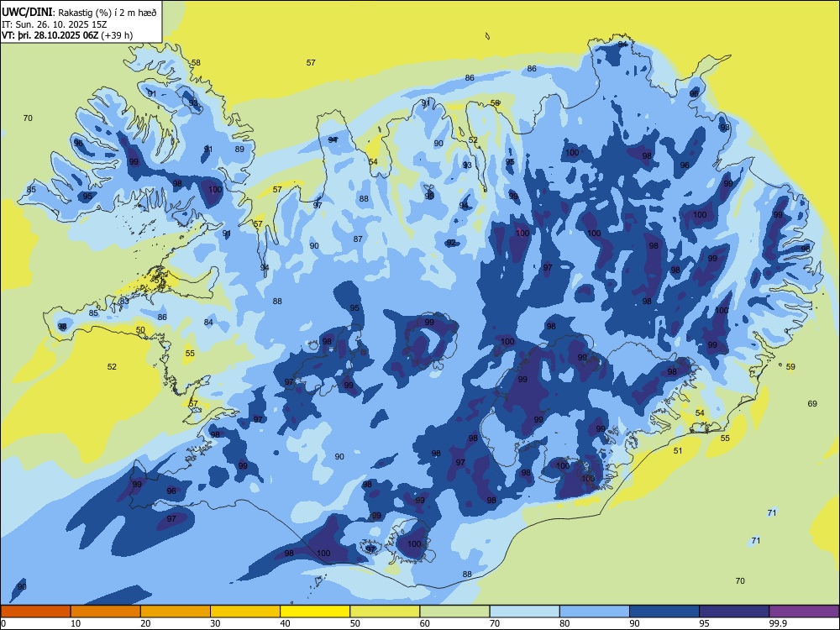Click the legend tick label 40
840x630 pixels.
tap(285, 623)
